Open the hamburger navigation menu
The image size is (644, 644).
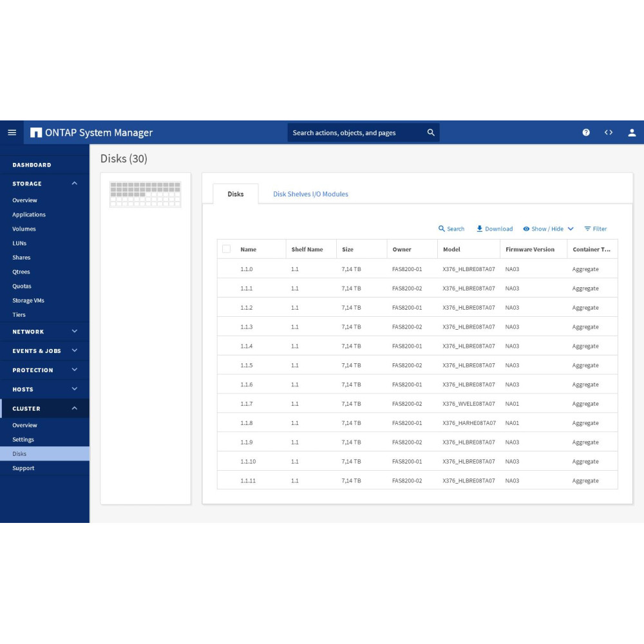[12, 133]
